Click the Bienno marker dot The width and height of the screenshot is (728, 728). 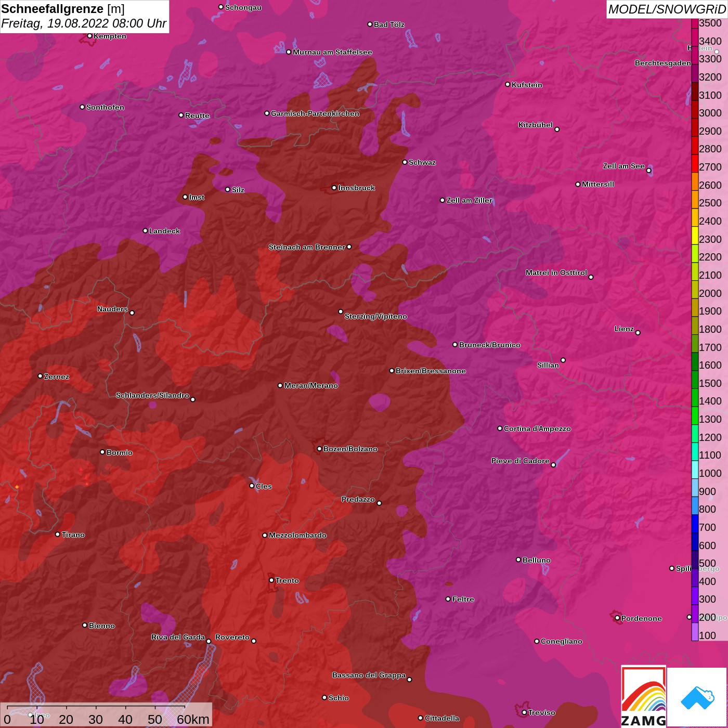pyautogui.click(x=85, y=625)
